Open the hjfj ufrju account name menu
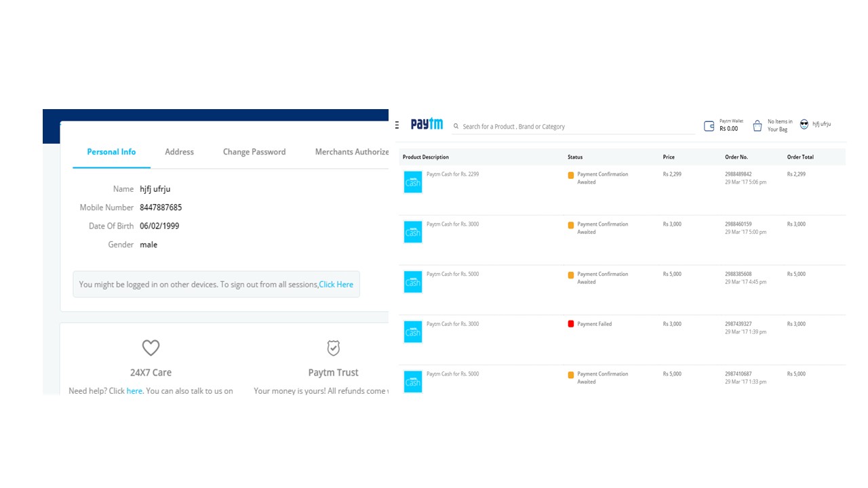The height and width of the screenshot is (488, 868). [821, 125]
